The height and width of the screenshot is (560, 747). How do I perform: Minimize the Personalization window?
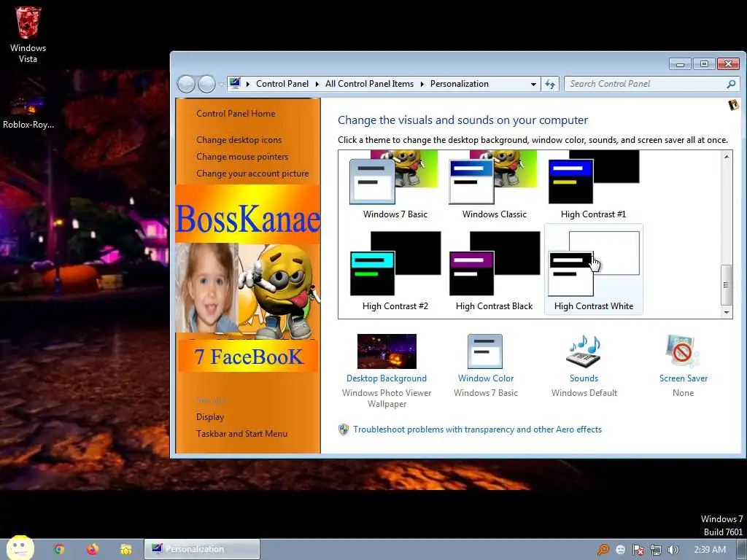click(x=681, y=64)
